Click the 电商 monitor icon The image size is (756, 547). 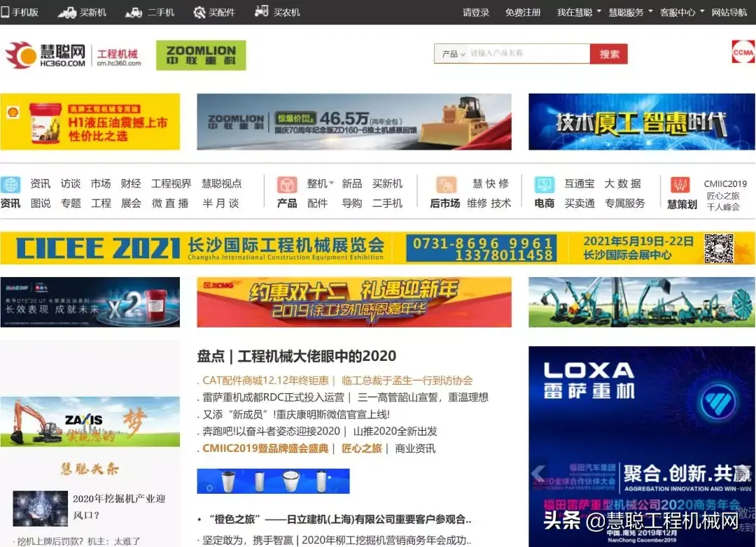tap(545, 185)
